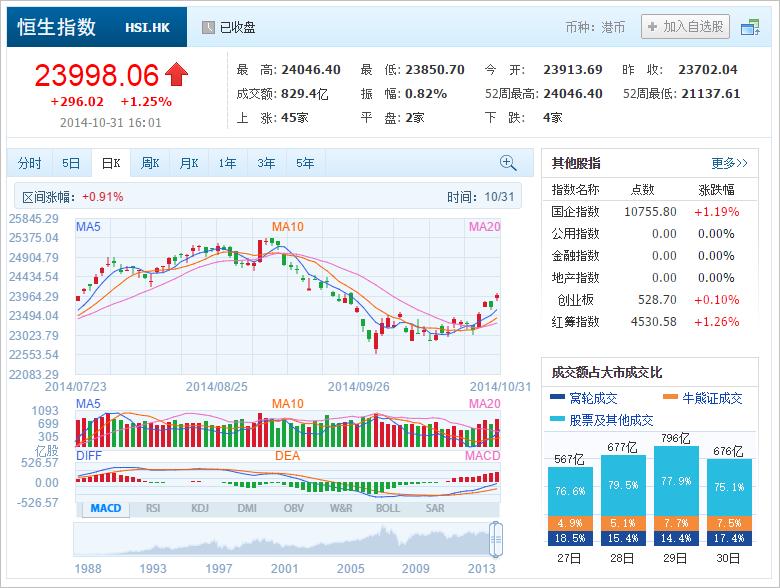Open 红筹指数 row

pyautogui.click(x=650, y=322)
